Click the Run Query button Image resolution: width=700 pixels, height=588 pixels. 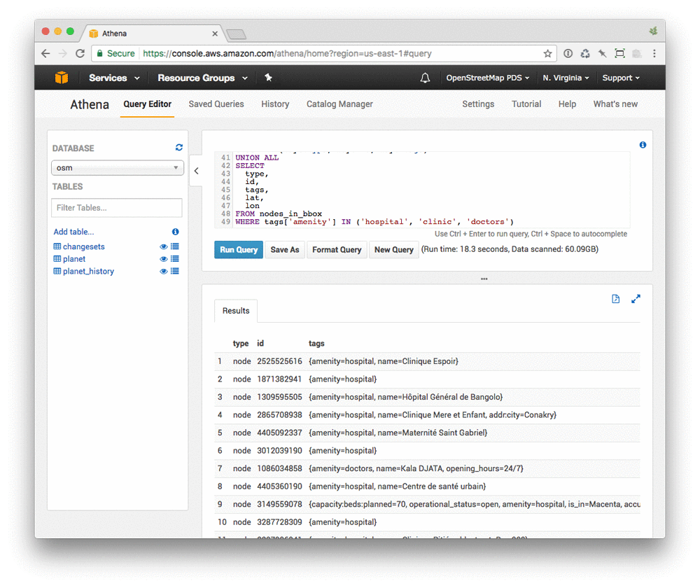click(239, 250)
